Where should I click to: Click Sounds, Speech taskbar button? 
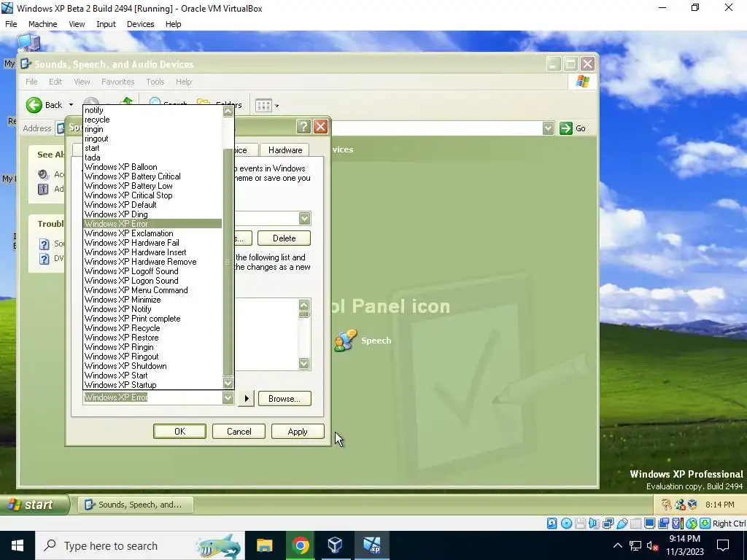coord(136,505)
